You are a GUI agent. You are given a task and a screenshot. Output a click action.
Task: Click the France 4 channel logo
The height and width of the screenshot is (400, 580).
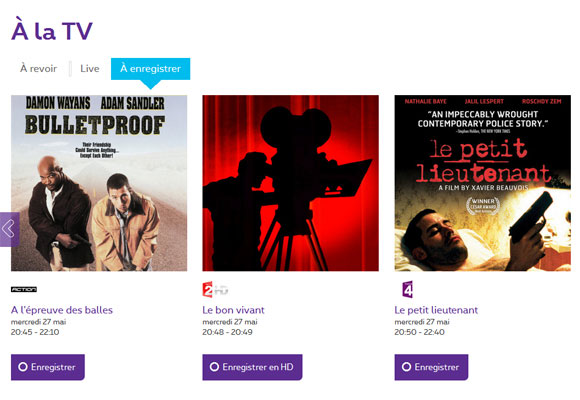click(x=407, y=289)
